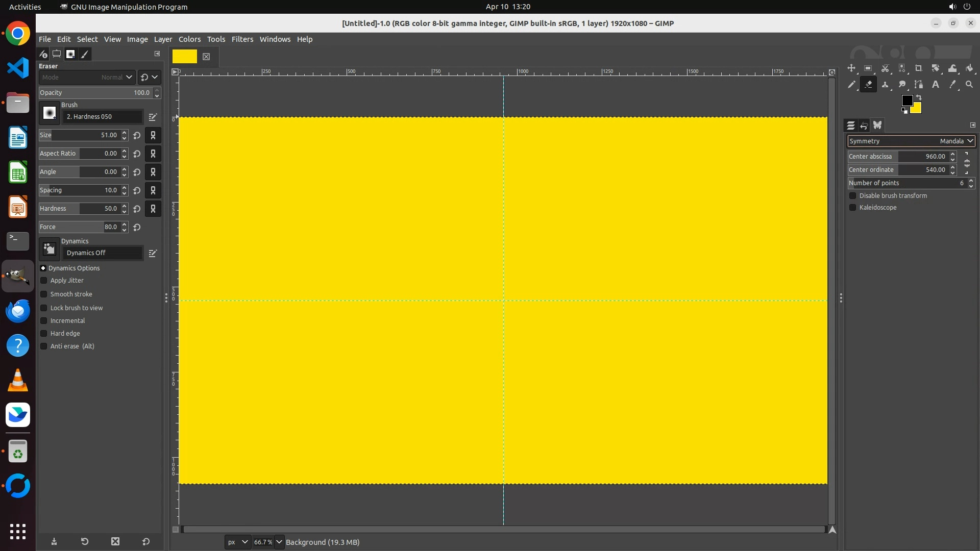The width and height of the screenshot is (980, 551).
Task: Collapse the Dynamics Options expander
Action: (43, 268)
